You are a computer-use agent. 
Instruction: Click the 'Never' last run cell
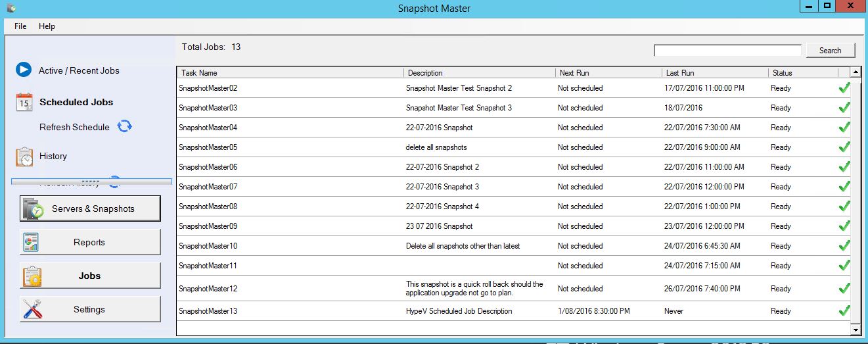point(674,311)
